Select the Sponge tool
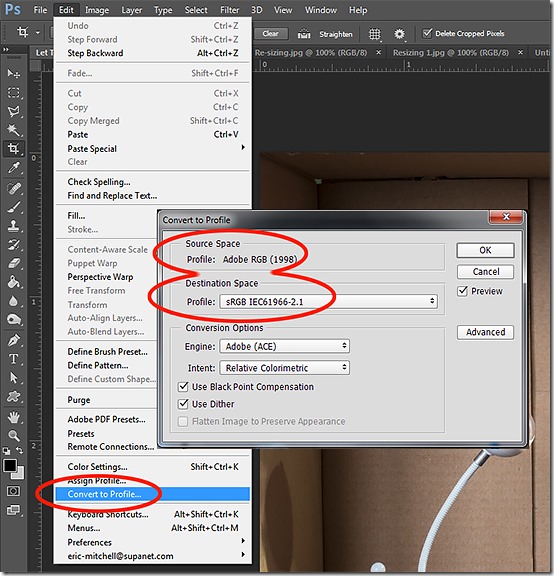554x576 pixels. coord(14,320)
